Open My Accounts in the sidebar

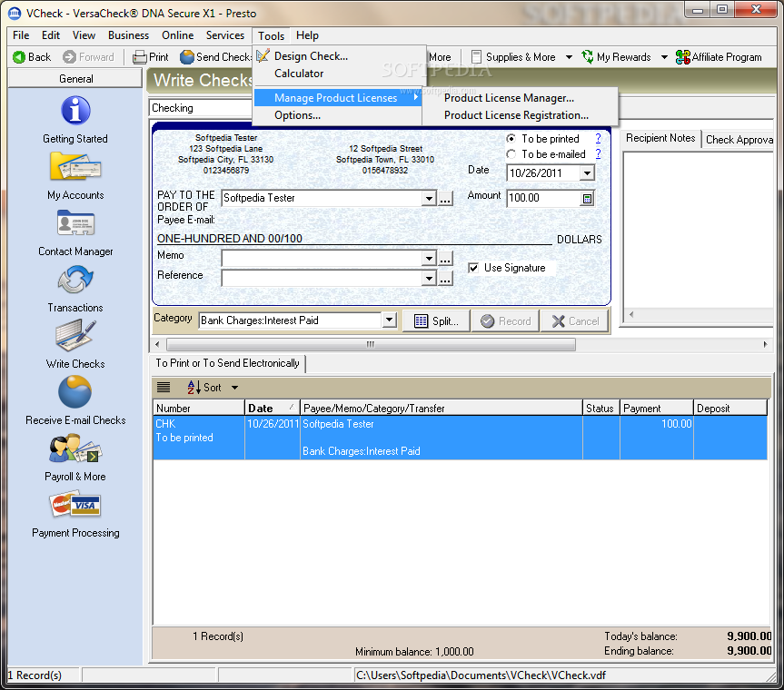[x=75, y=167]
